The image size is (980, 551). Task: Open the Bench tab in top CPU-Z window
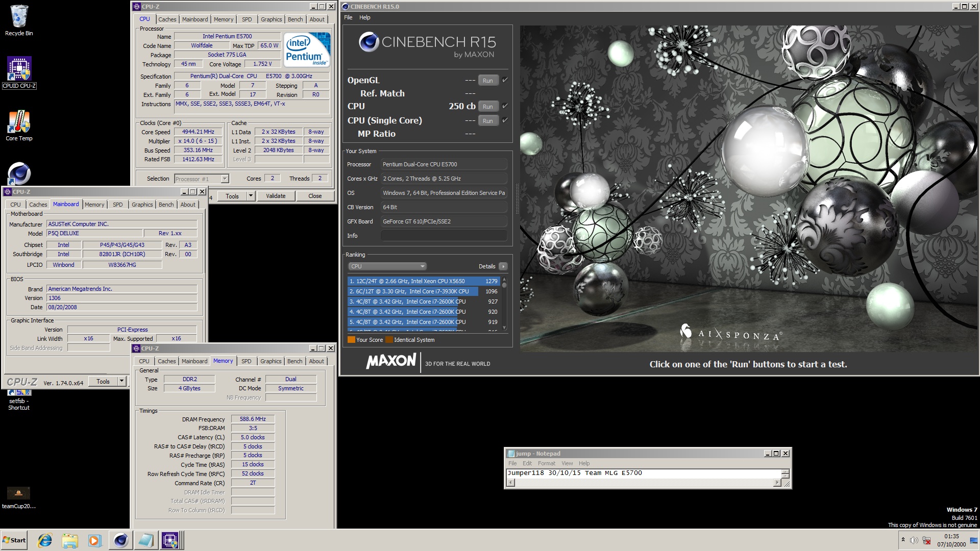point(295,19)
